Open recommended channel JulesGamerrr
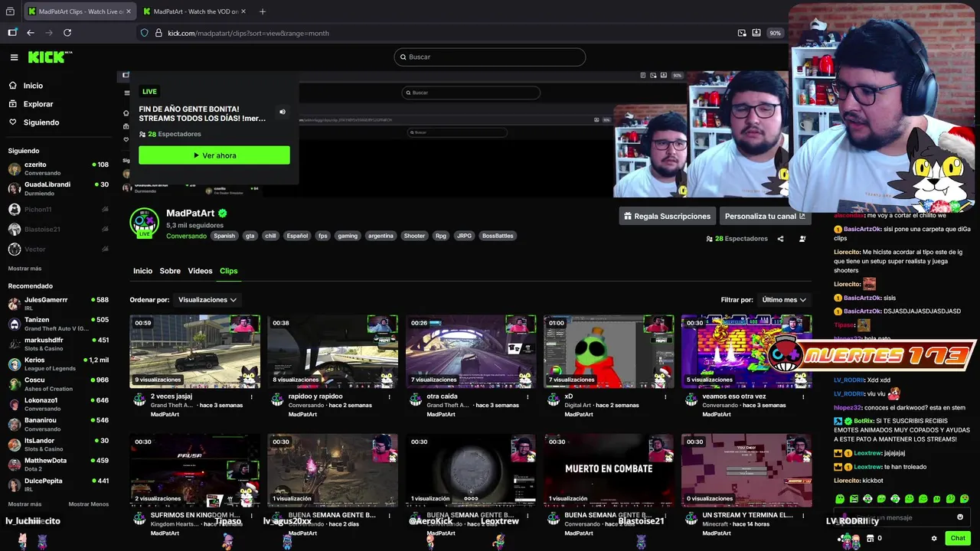 tap(58, 304)
